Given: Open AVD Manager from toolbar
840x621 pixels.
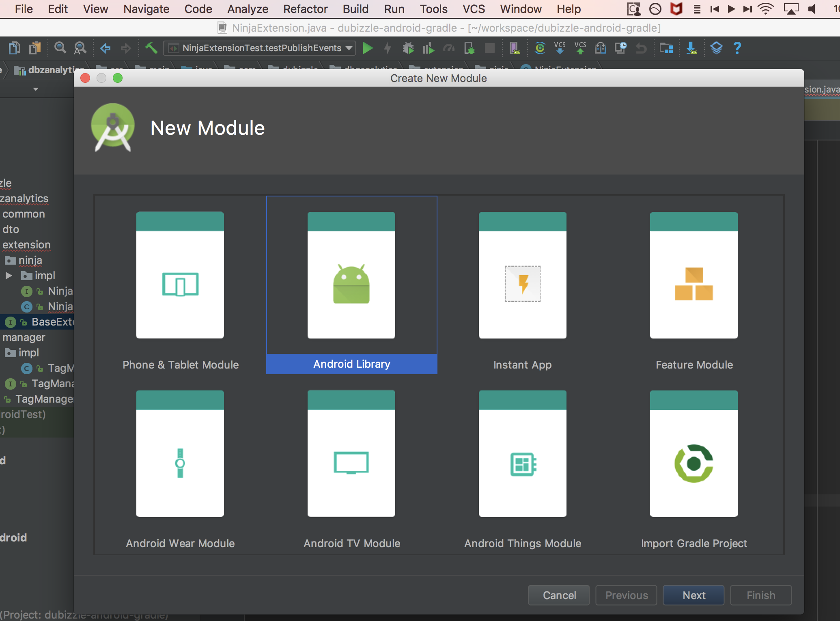Looking at the screenshot, I should [515, 48].
